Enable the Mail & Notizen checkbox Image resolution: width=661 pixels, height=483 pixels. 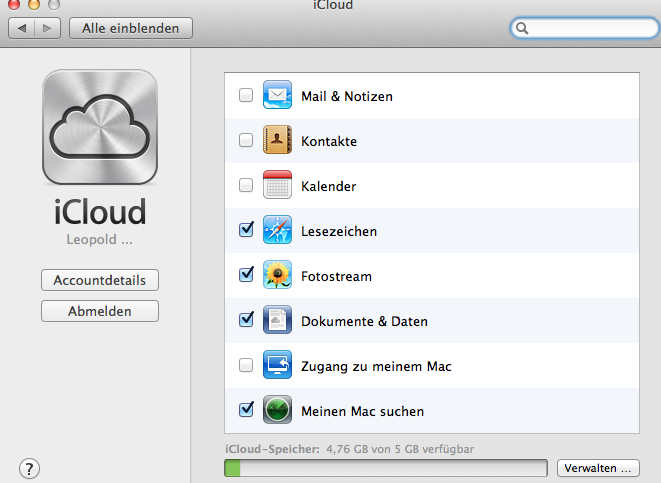pyautogui.click(x=246, y=95)
